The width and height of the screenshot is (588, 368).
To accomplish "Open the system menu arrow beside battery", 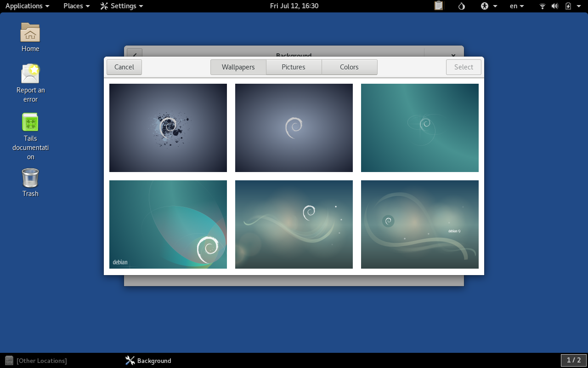I will [x=579, y=6].
